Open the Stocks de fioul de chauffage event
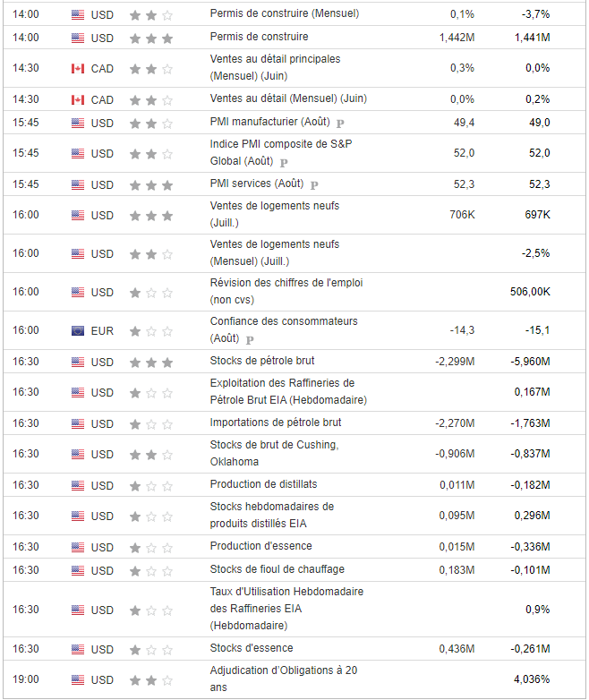The width and height of the screenshot is (589, 700). pyautogui.click(x=277, y=569)
